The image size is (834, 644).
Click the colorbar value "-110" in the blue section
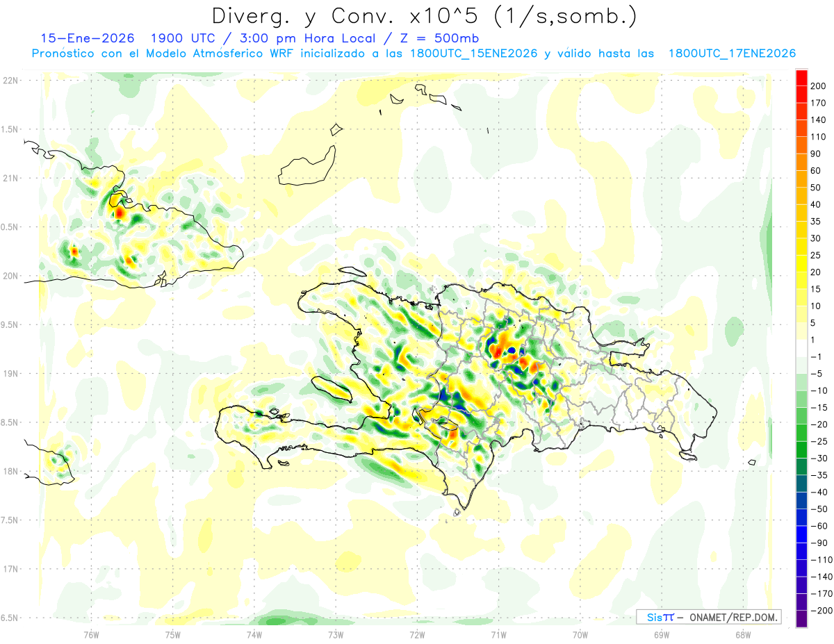(x=820, y=560)
